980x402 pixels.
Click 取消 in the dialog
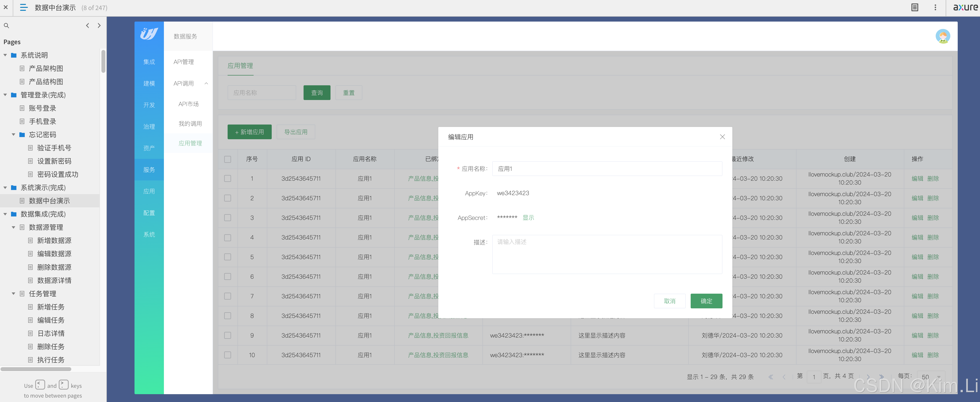coord(669,301)
